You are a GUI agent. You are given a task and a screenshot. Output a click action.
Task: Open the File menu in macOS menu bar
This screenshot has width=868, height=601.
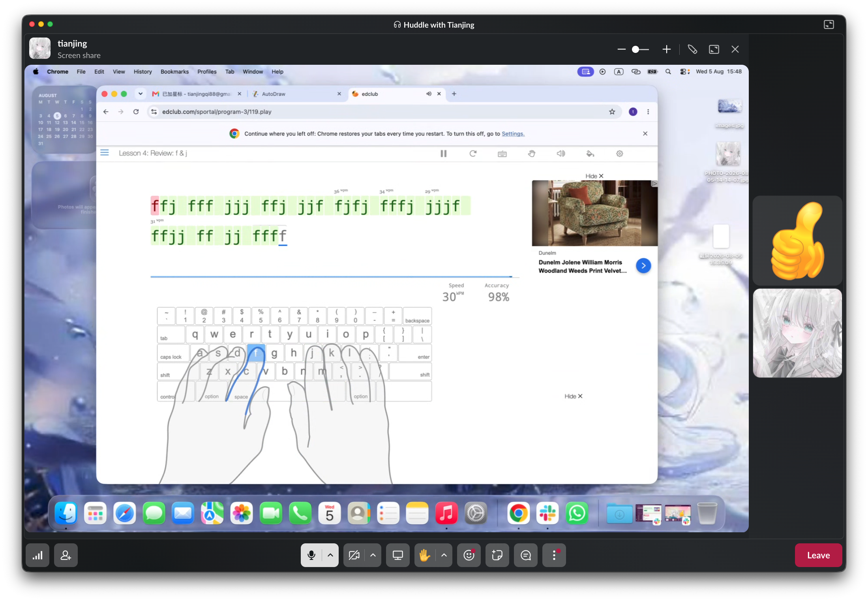tap(81, 71)
